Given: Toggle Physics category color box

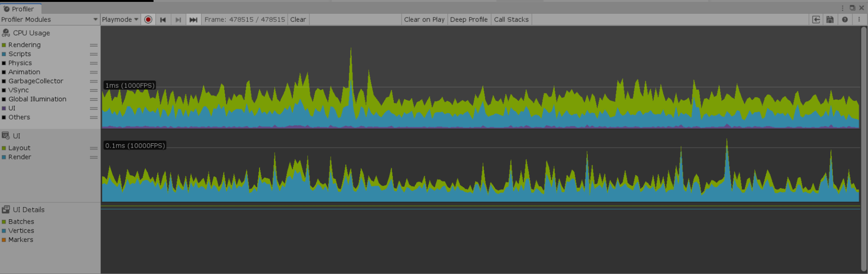Looking at the screenshot, I should point(4,63).
